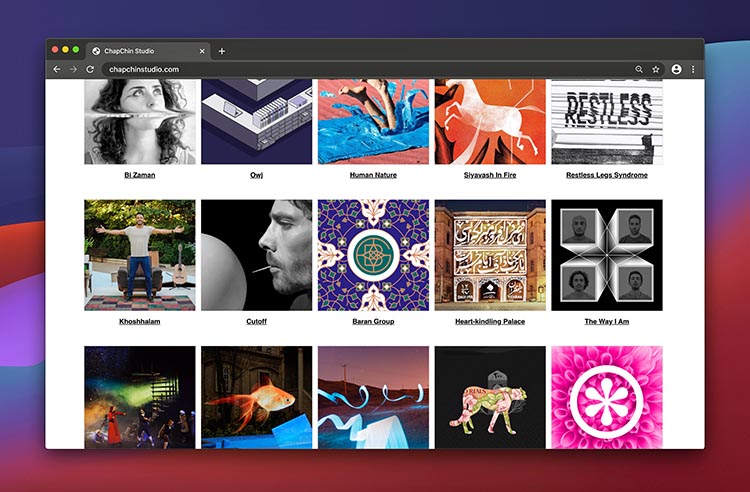The image size is (750, 492).
Task: Open a new tab with the plus button
Action: click(x=221, y=51)
